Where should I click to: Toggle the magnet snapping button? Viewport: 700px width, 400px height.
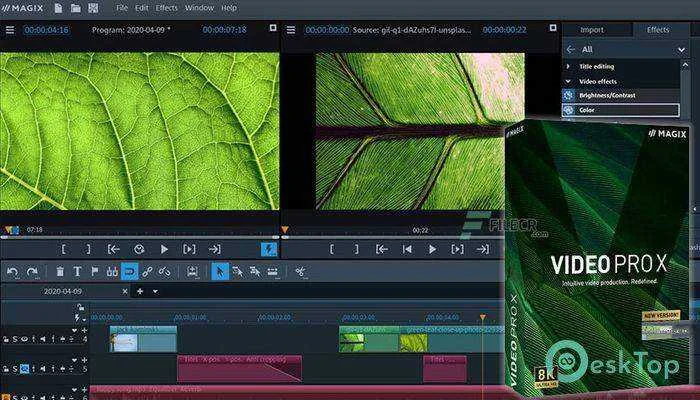click(x=129, y=271)
